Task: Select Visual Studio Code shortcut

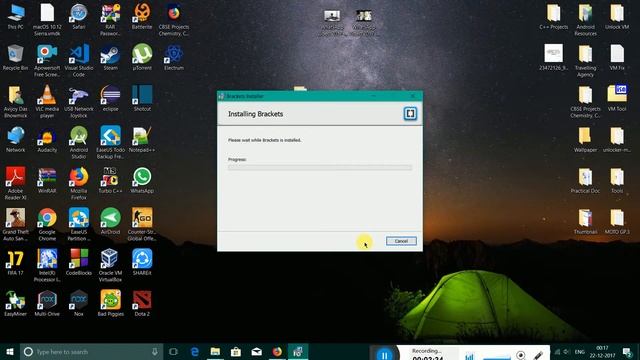Action: pos(79,60)
